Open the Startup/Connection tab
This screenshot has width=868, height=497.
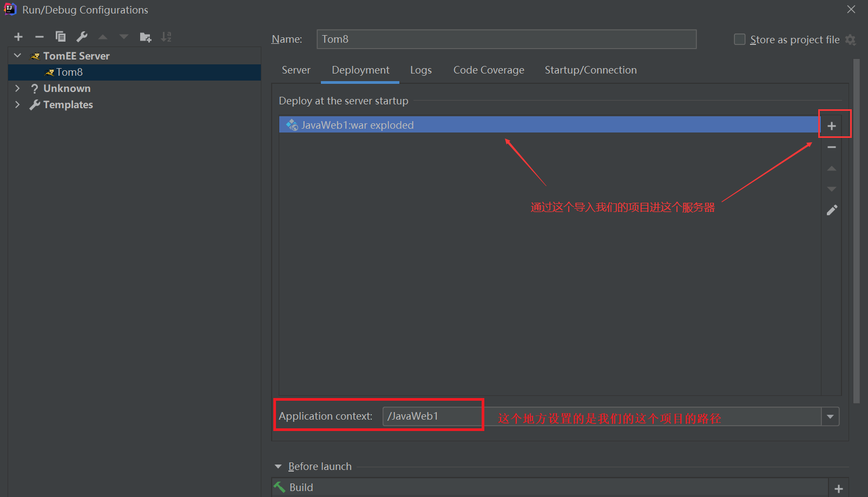(590, 70)
